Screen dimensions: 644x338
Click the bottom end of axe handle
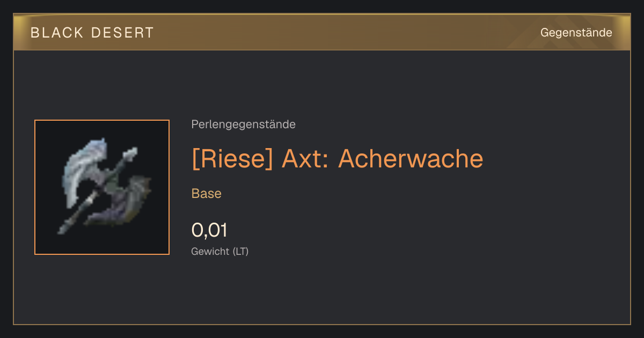click(63, 229)
